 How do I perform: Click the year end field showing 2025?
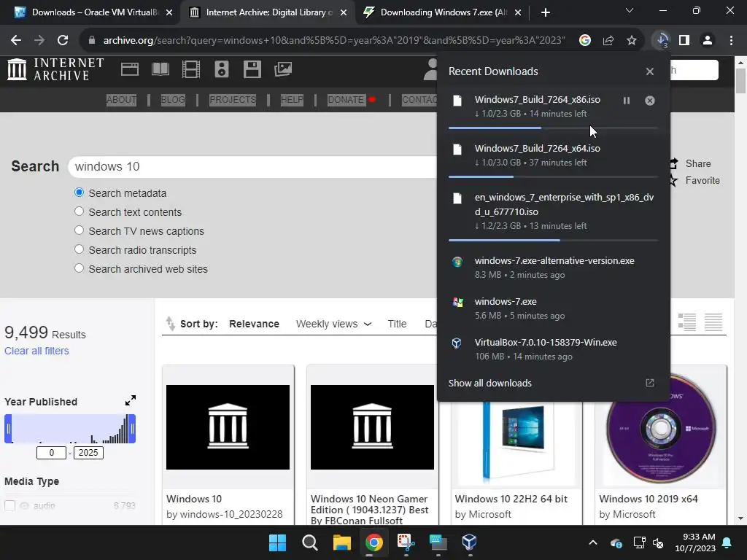click(x=88, y=452)
